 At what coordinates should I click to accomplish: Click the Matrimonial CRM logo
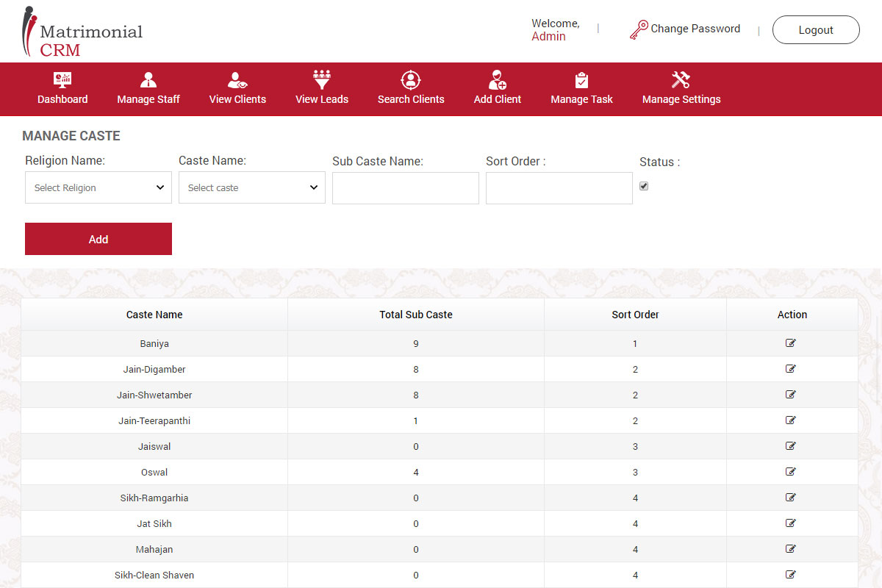click(82, 31)
